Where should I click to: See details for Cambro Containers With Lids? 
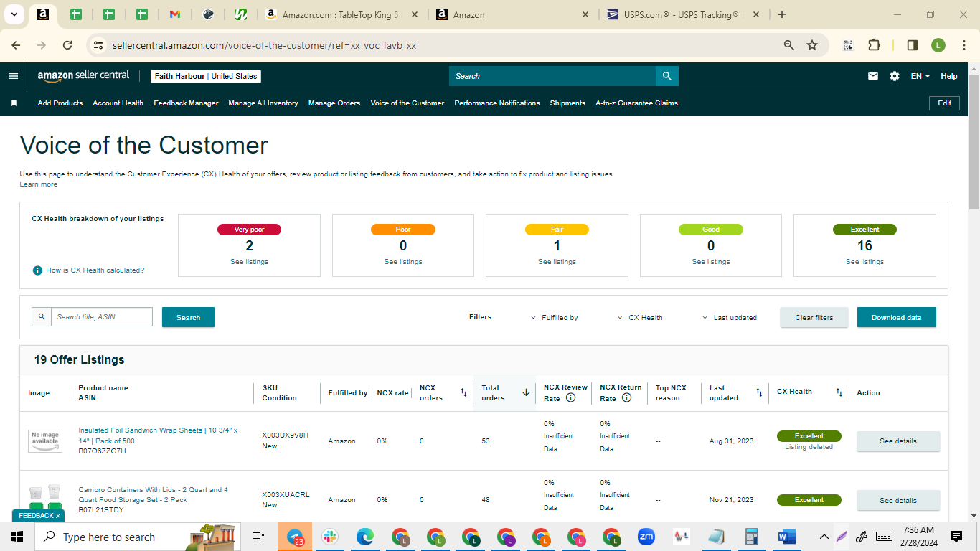coord(898,501)
